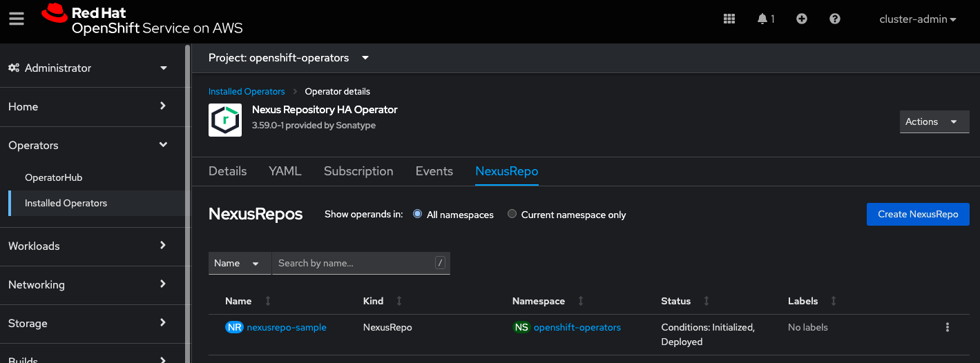Select the NexusRepo tab
Image resolution: width=980 pixels, height=363 pixels.
click(507, 171)
